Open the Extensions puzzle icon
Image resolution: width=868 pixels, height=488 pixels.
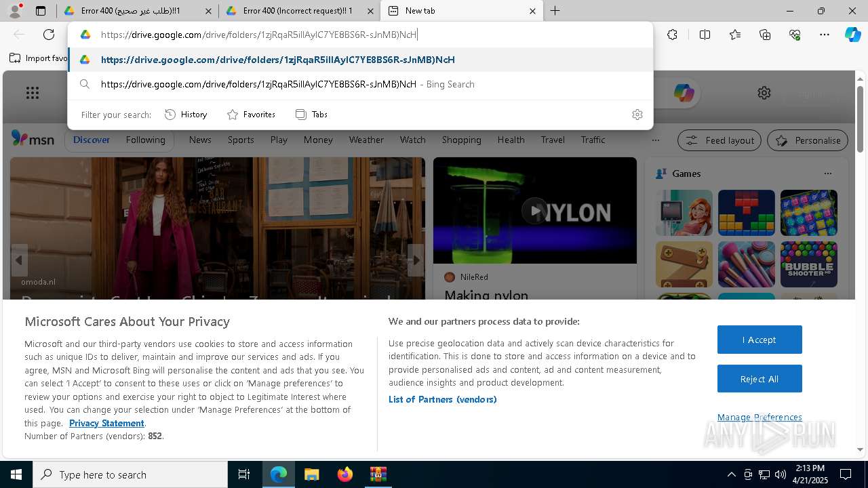(672, 35)
